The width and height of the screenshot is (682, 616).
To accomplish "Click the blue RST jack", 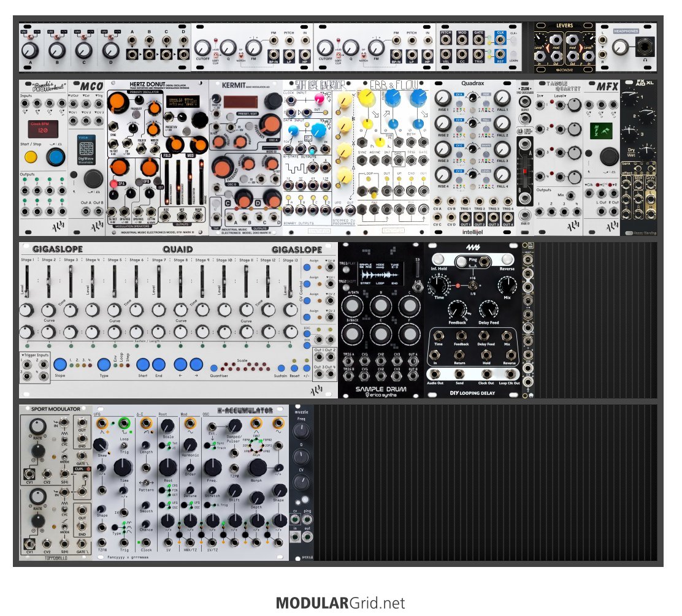I will [500, 55].
